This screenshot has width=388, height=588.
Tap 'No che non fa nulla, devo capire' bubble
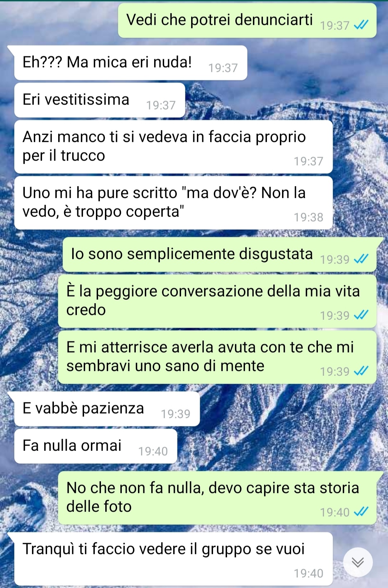coord(217,498)
